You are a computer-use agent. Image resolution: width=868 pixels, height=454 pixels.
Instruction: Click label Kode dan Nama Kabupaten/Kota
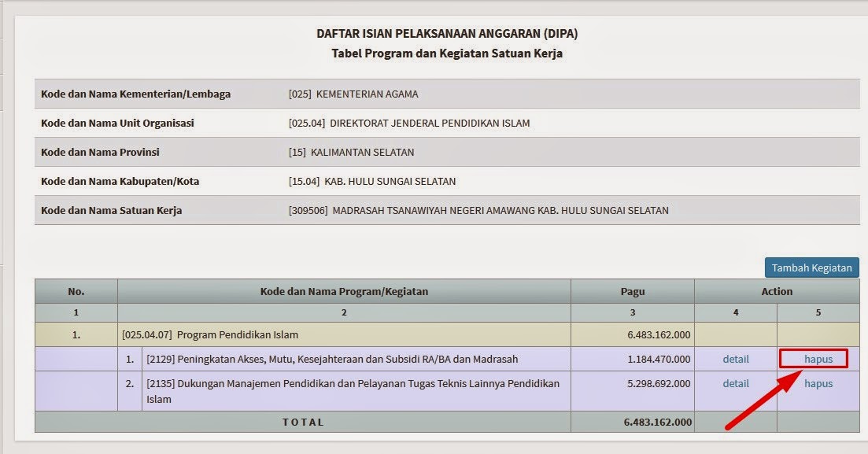(x=120, y=181)
